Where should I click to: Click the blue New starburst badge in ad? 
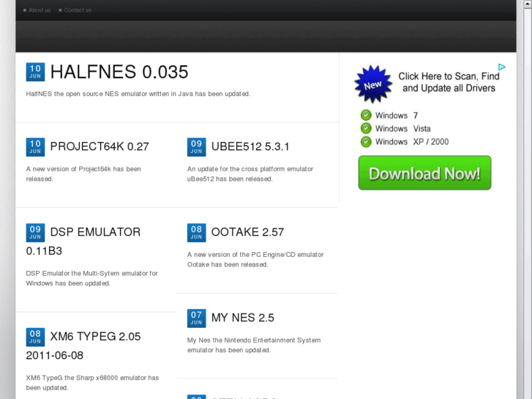(373, 84)
